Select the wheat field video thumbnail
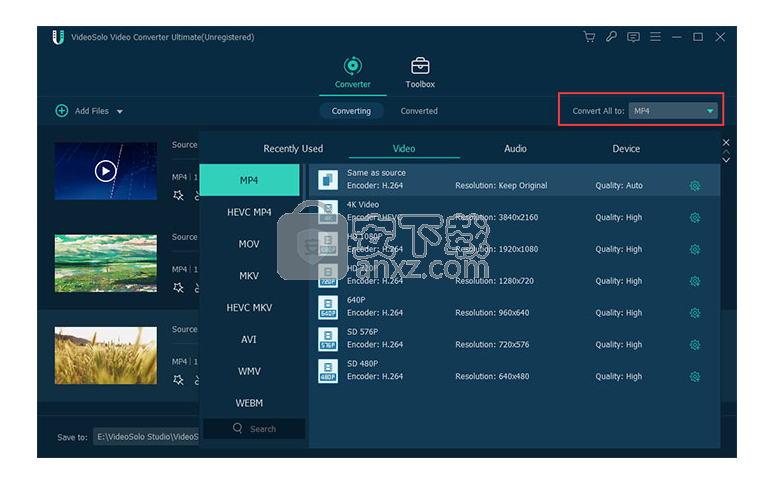The width and height of the screenshot is (770, 484). click(x=106, y=355)
